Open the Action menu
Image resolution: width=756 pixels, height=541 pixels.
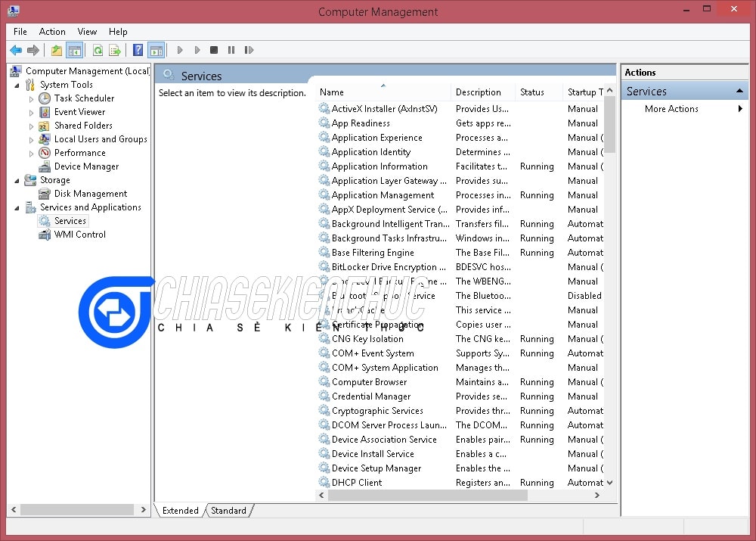coord(52,31)
